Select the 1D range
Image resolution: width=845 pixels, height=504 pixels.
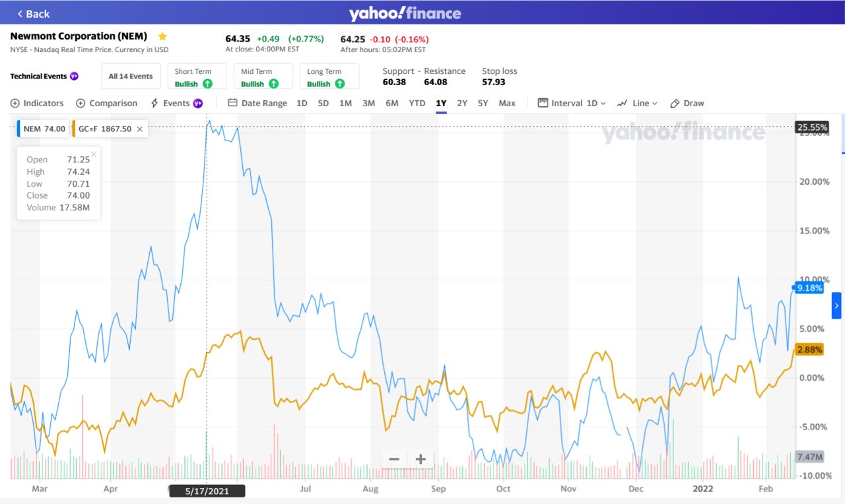pos(302,103)
